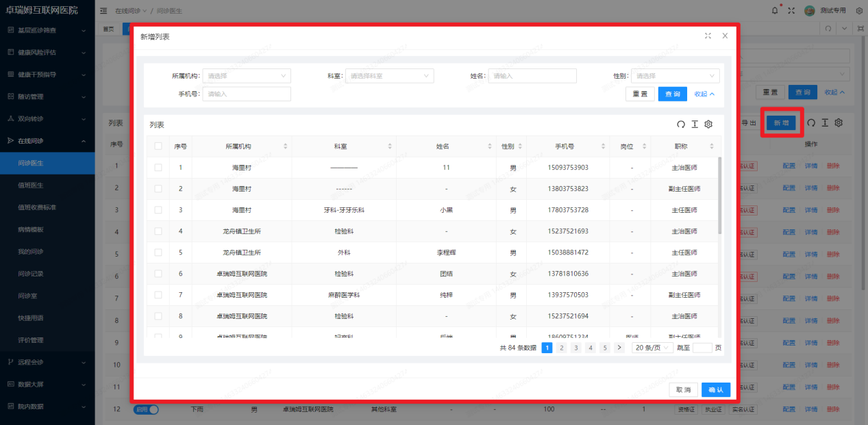
Task: Collapse the sidebar with the menu fold icon
Action: 103,11
